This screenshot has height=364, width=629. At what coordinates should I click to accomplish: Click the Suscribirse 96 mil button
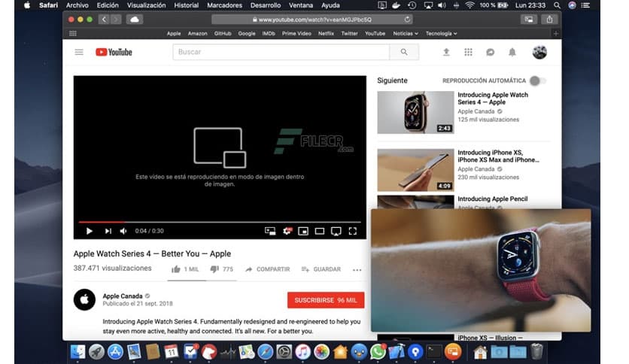click(326, 300)
